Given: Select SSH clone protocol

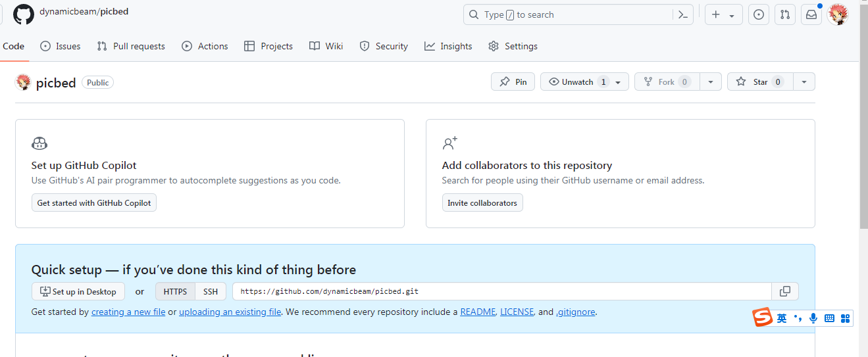Looking at the screenshot, I should (211, 291).
